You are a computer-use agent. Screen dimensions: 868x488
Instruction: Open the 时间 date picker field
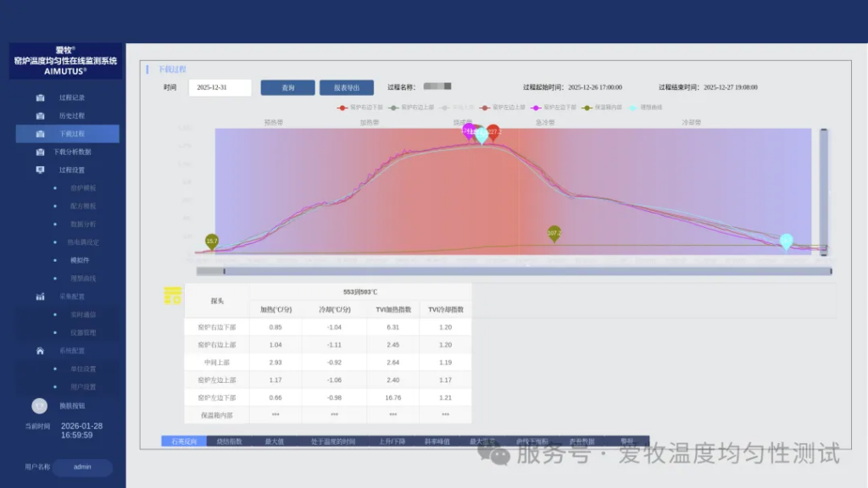click(220, 87)
